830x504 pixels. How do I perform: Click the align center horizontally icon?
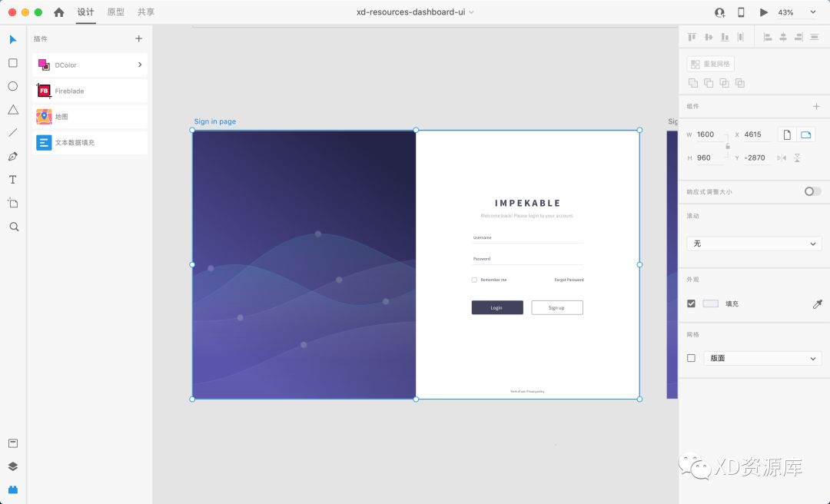tap(783, 37)
